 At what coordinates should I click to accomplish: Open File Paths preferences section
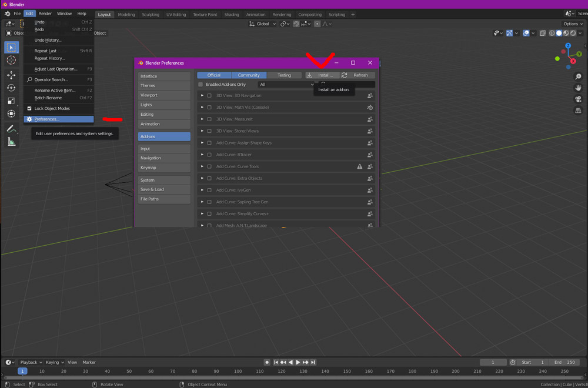[x=164, y=199]
